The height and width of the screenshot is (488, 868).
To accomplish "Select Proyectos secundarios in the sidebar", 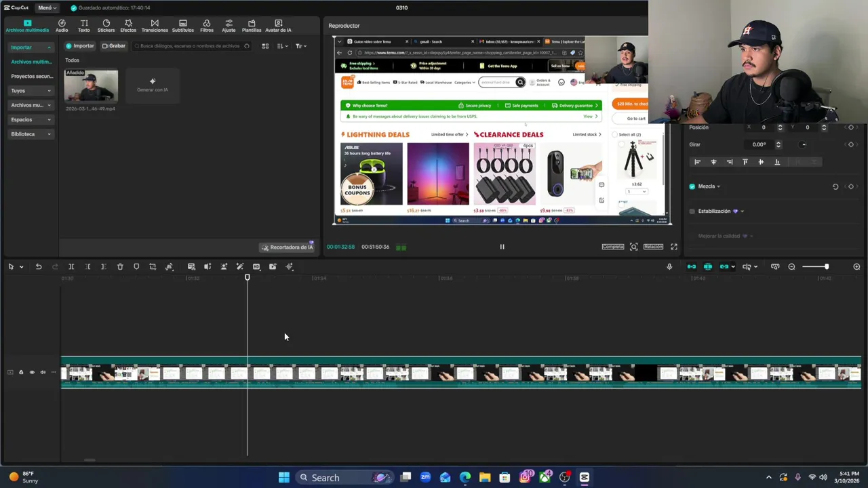I will [x=31, y=76].
